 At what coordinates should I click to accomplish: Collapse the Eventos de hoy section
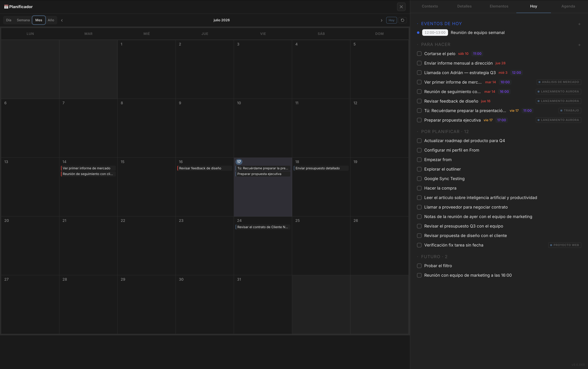[441, 24]
